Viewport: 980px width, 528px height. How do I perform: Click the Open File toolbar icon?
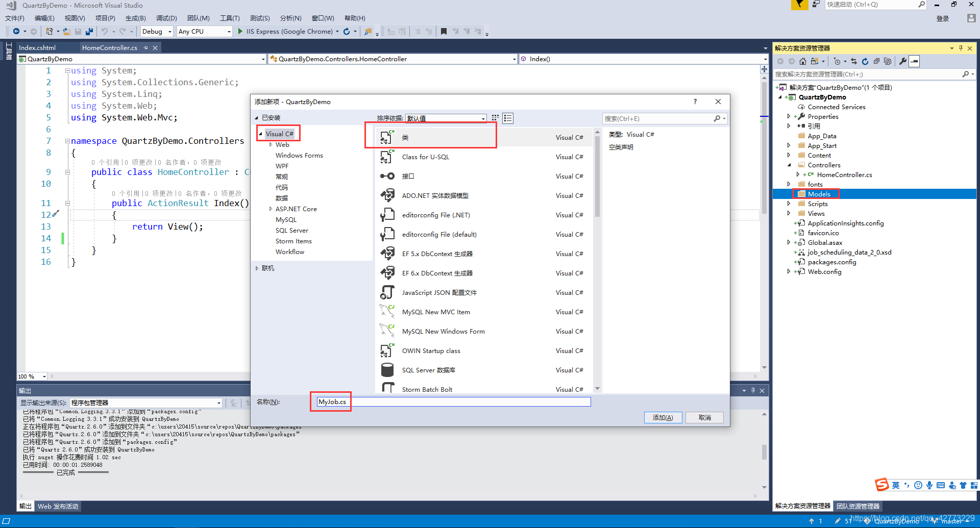[x=67, y=32]
